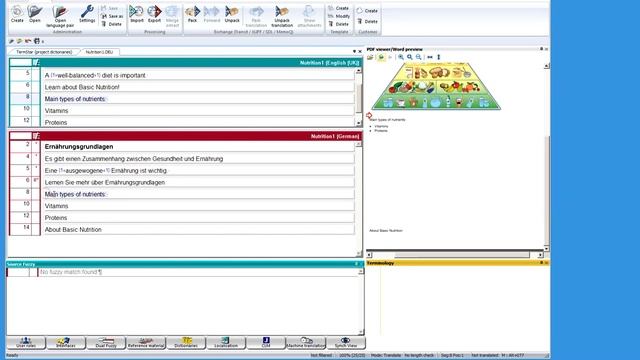Switch to TermStar project dictionaries tab
Screen dimensions: 640x360
(x=44, y=52)
